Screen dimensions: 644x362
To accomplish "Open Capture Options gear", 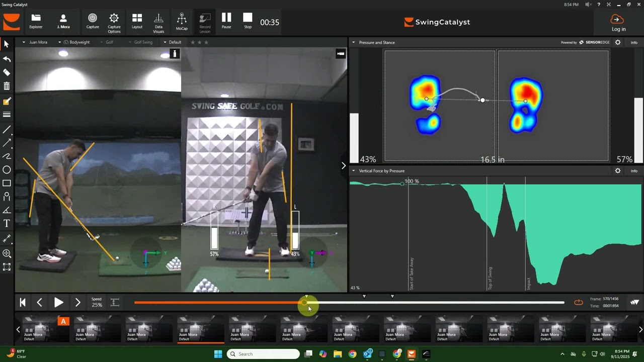I will (114, 23).
